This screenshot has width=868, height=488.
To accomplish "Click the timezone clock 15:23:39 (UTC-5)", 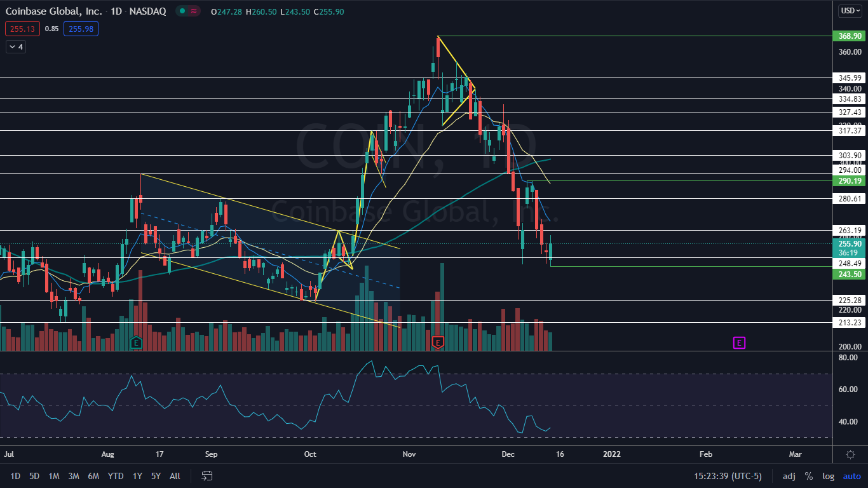I will coord(728,476).
